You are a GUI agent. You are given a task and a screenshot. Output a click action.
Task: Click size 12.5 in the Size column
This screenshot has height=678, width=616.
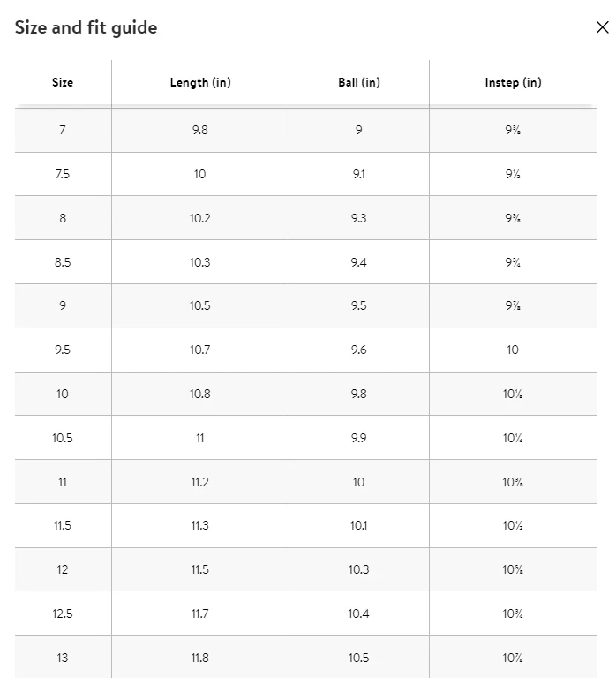tap(63, 614)
